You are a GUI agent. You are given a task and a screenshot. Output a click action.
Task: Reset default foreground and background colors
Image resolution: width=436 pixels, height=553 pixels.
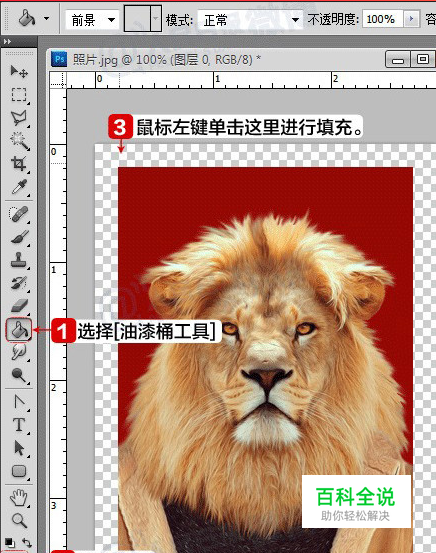pos(10,542)
